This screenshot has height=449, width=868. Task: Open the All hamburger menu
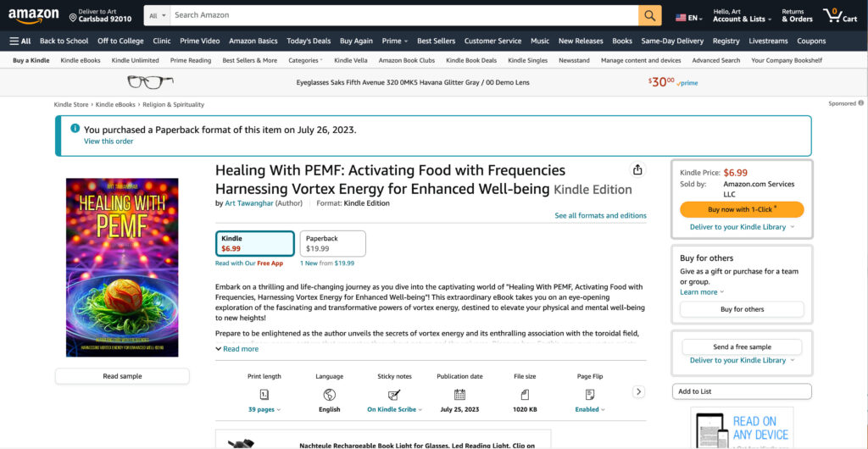(x=20, y=41)
